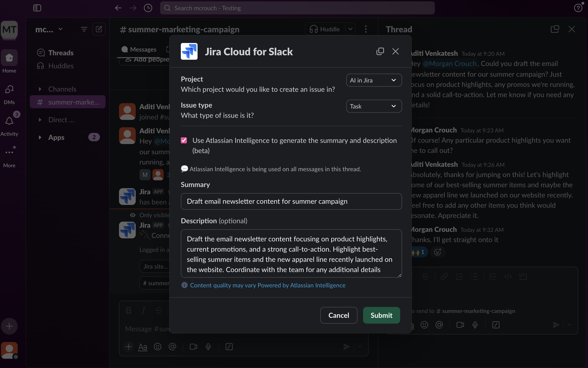Click the compose new message icon

coord(99,29)
